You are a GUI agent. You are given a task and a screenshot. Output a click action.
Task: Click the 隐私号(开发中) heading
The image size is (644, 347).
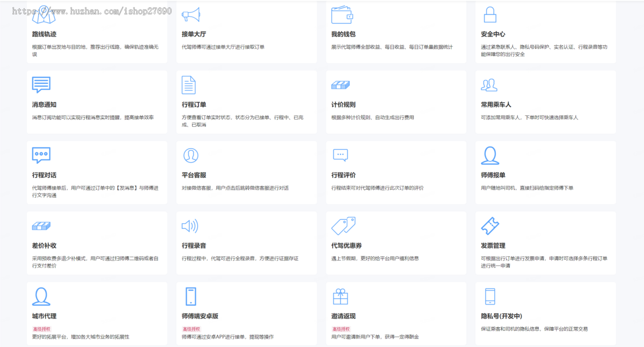[501, 316]
